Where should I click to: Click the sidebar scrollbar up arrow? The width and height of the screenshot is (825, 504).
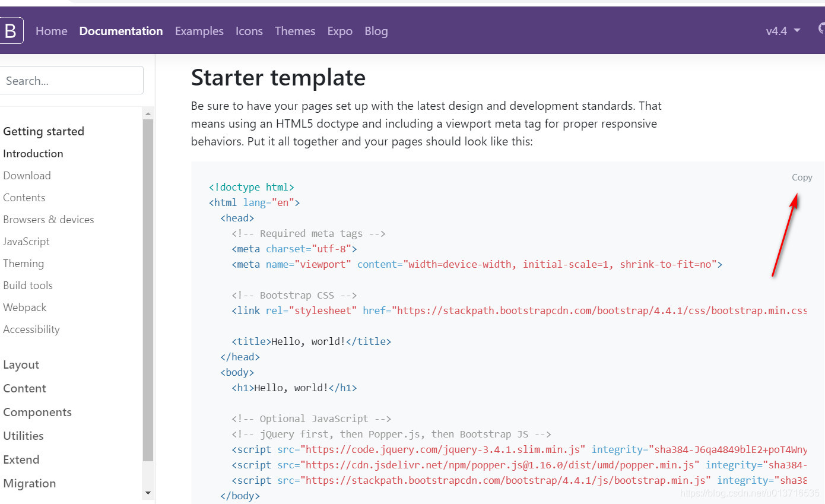tap(148, 113)
